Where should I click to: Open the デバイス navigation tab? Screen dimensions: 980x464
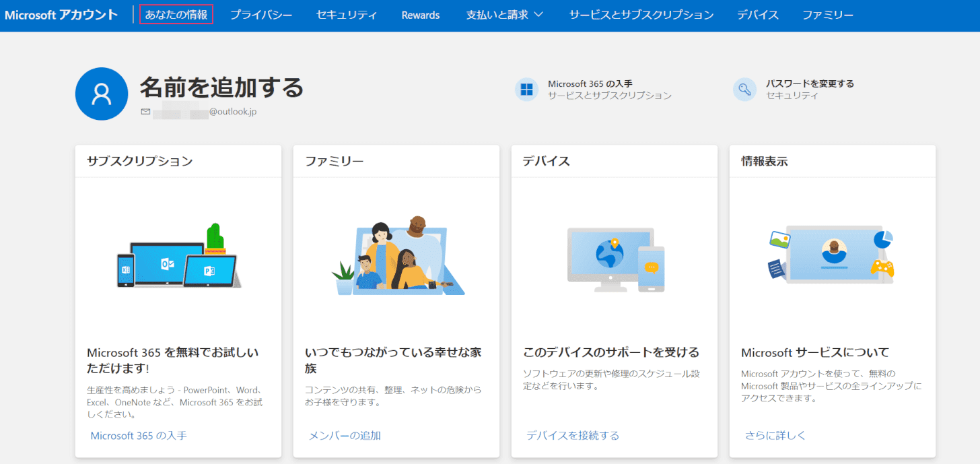pos(758,15)
